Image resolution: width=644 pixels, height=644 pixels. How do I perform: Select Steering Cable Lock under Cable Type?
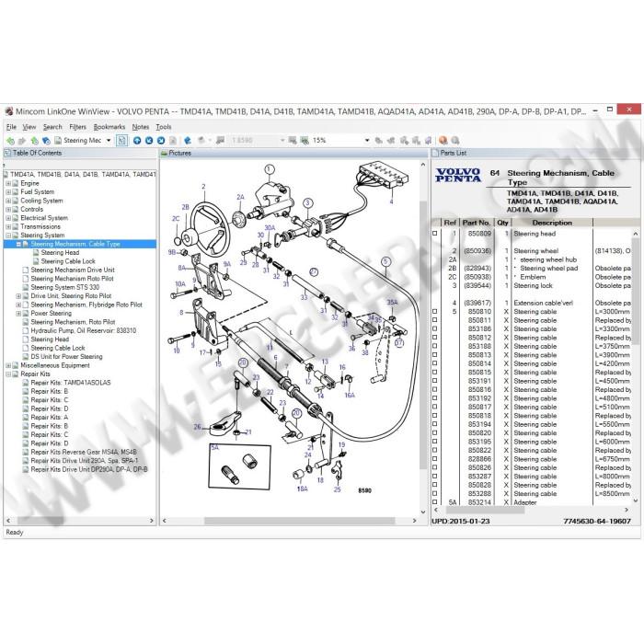(68, 261)
